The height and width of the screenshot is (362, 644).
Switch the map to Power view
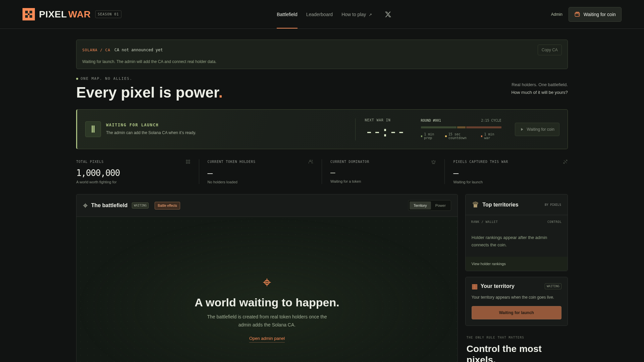coord(440,205)
